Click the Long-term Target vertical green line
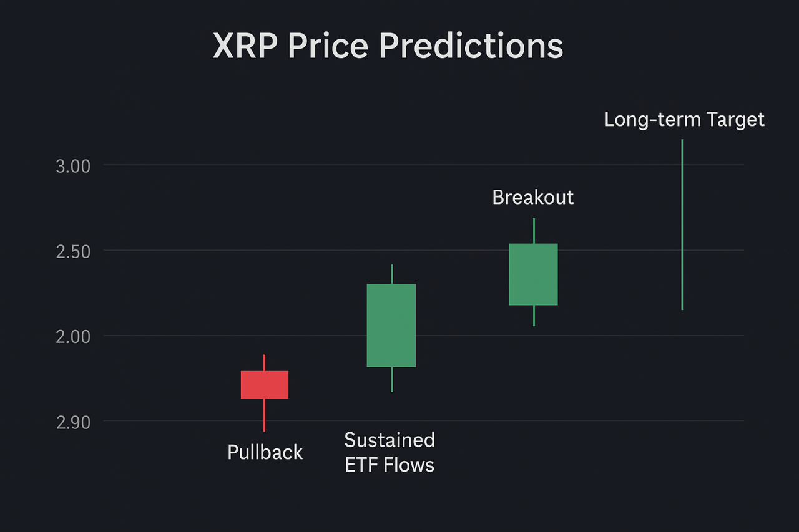 point(682,225)
